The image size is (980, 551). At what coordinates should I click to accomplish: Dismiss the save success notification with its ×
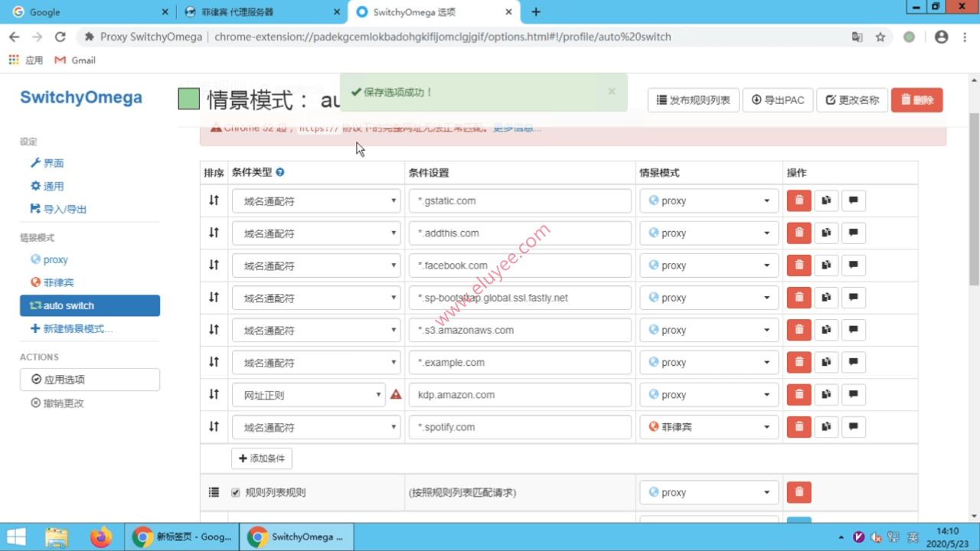[x=612, y=91]
